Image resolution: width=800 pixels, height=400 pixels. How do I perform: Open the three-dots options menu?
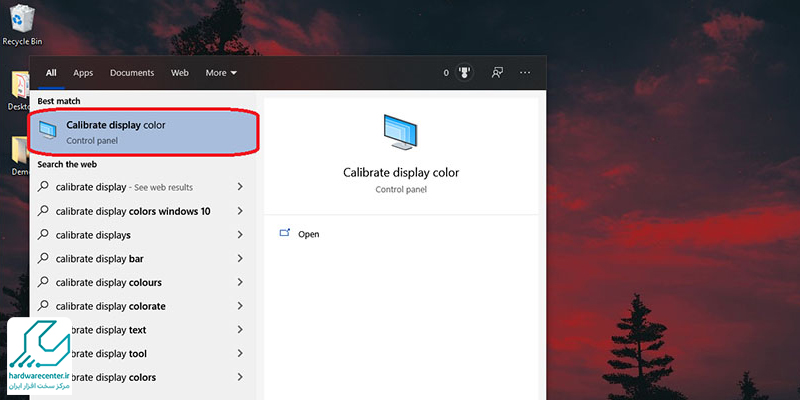(525, 73)
